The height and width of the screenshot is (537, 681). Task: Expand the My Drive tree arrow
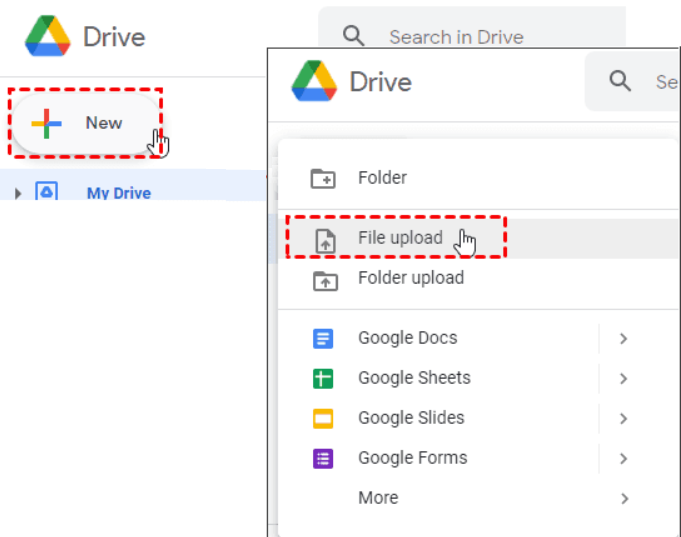point(18,193)
